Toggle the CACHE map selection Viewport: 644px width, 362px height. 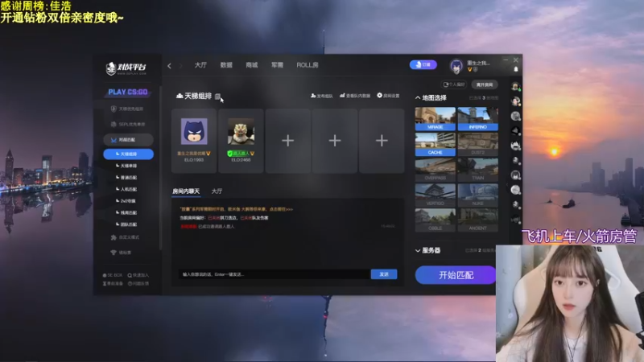coord(436,145)
